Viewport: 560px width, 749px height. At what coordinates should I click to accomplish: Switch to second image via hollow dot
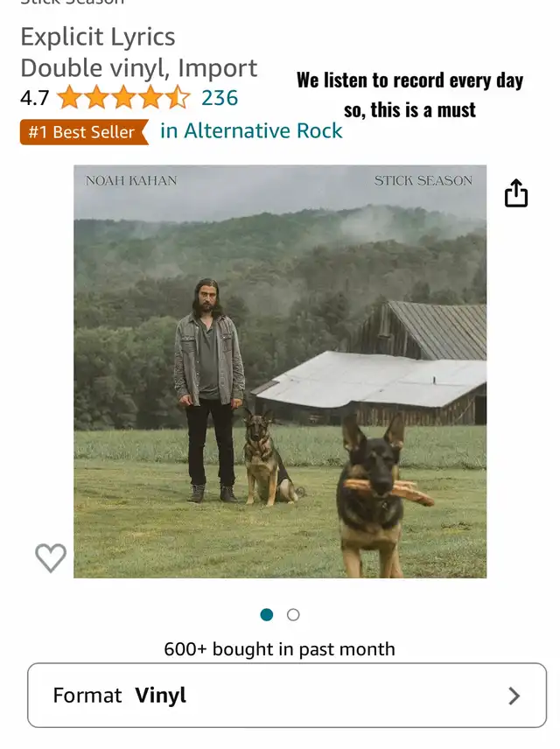(x=293, y=615)
